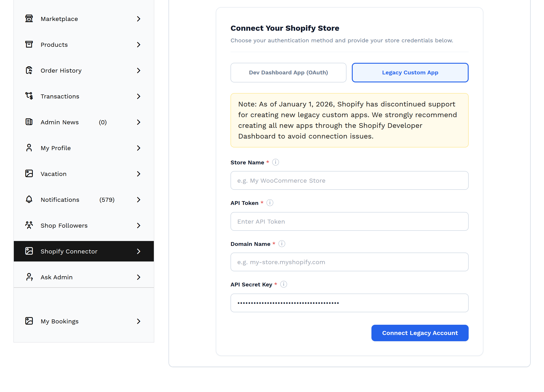
Task: Go to Order History
Action: tap(84, 71)
